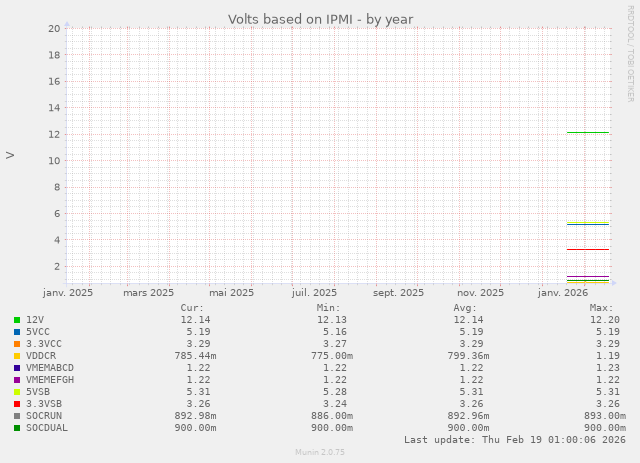Select the 5VSB legend label
The image size is (640, 463).
tap(38, 392)
